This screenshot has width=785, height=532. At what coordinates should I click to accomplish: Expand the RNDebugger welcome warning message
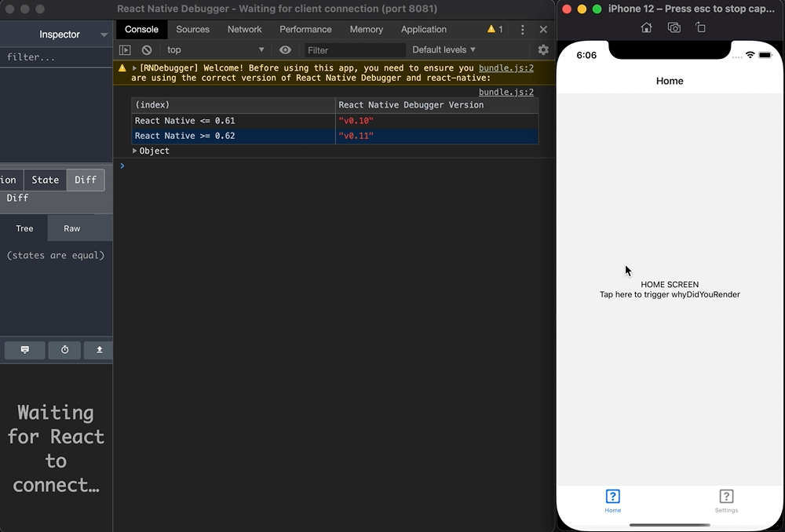(134, 68)
